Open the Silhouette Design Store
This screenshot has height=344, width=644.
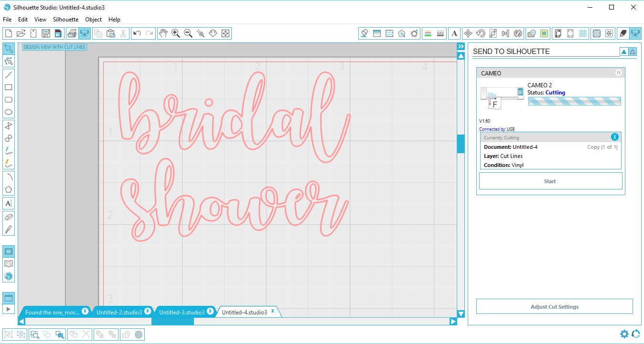[x=9, y=276]
